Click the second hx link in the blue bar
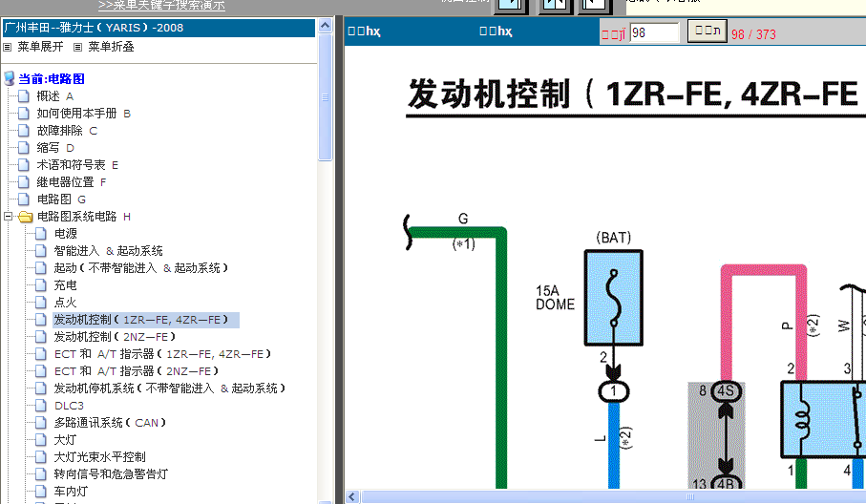 [x=496, y=31]
